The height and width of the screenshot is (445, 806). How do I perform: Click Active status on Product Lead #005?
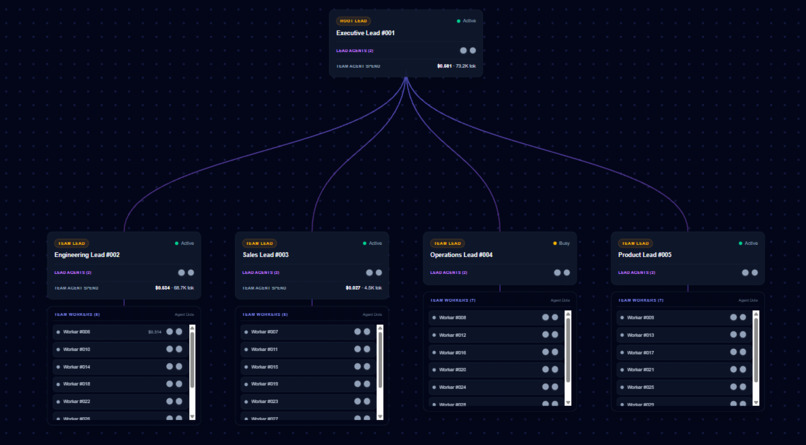[748, 244]
